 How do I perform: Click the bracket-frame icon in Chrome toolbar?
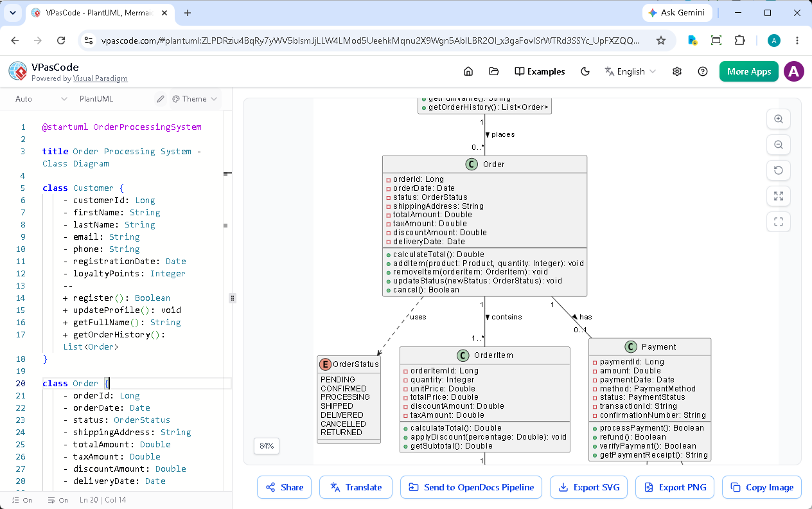(x=716, y=40)
